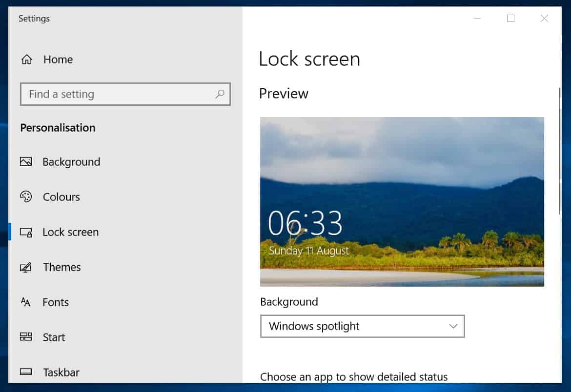571x392 pixels.
Task: Click the 06:33 clock in the preview
Action: coord(305,223)
